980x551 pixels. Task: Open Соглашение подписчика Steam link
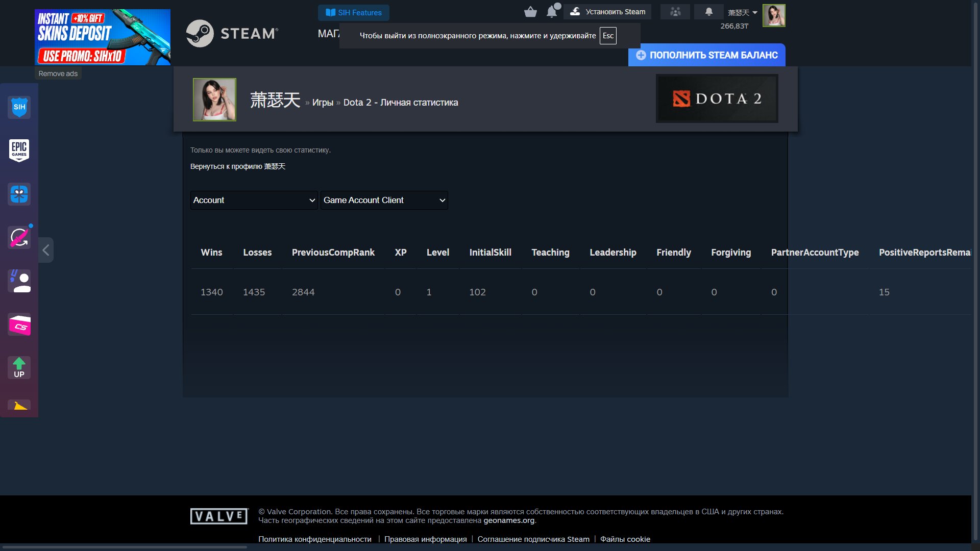pos(533,539)
